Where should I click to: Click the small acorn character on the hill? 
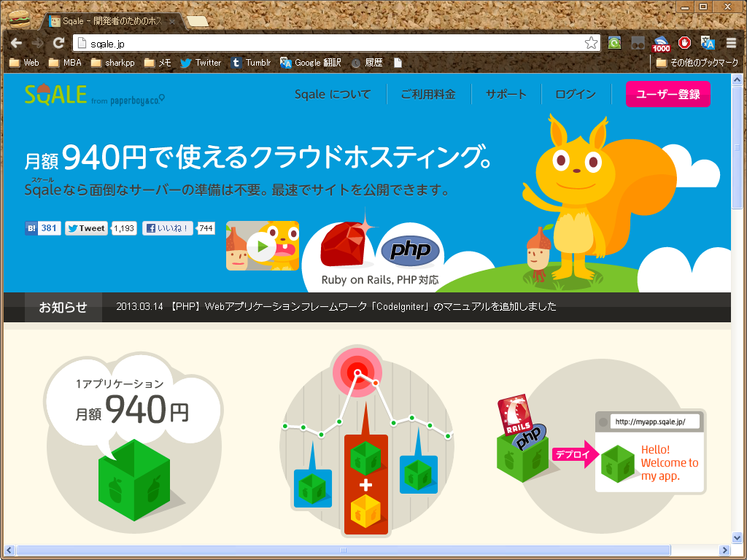(539, 254)
